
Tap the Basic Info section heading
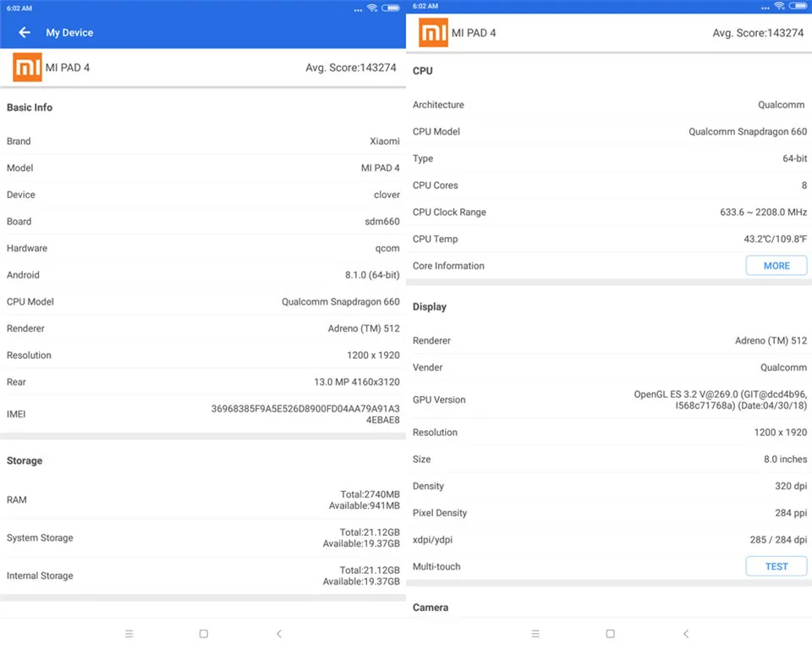30,107
